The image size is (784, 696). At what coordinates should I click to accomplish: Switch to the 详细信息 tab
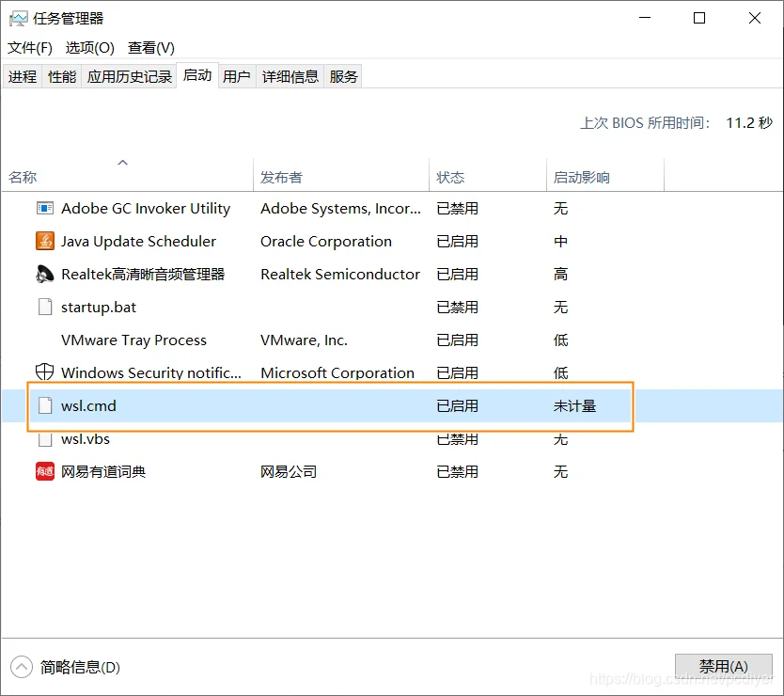[290, 76]
